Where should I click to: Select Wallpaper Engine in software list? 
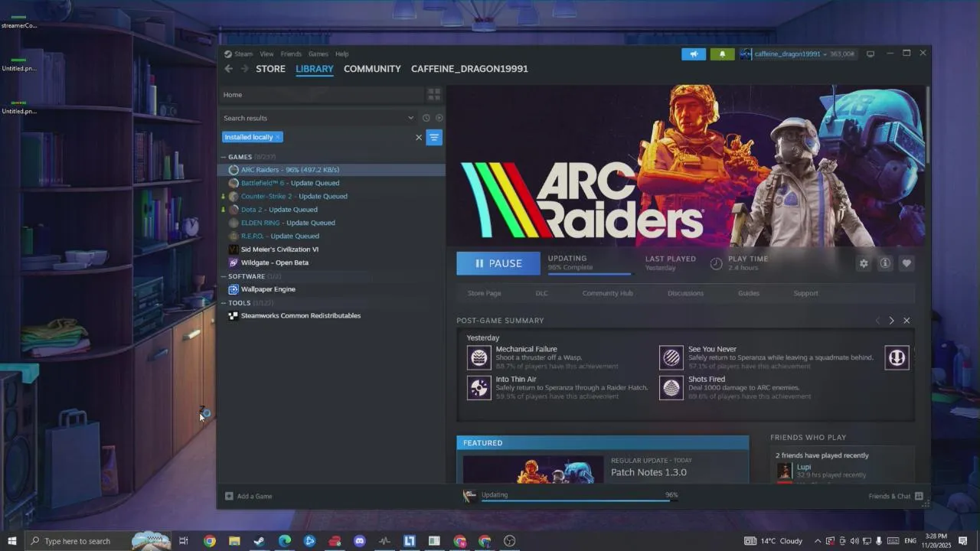point(332,289)
